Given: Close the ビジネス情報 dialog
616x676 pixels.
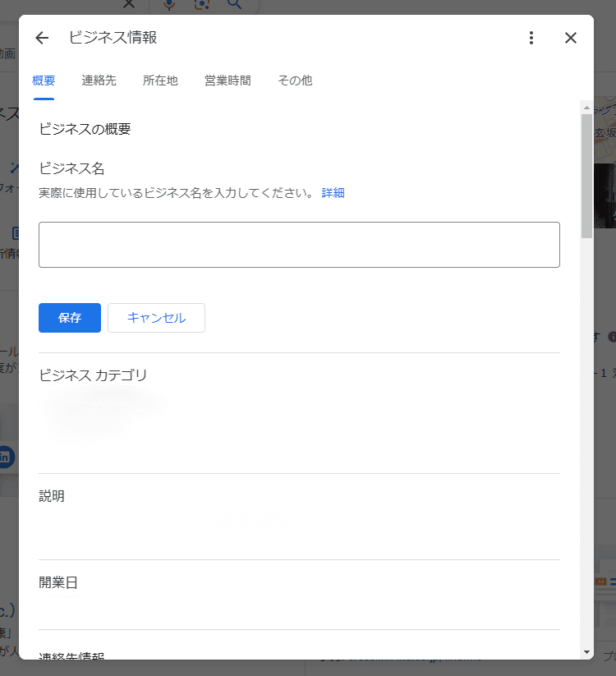Looking at the screenshot, I should point(571,38).
